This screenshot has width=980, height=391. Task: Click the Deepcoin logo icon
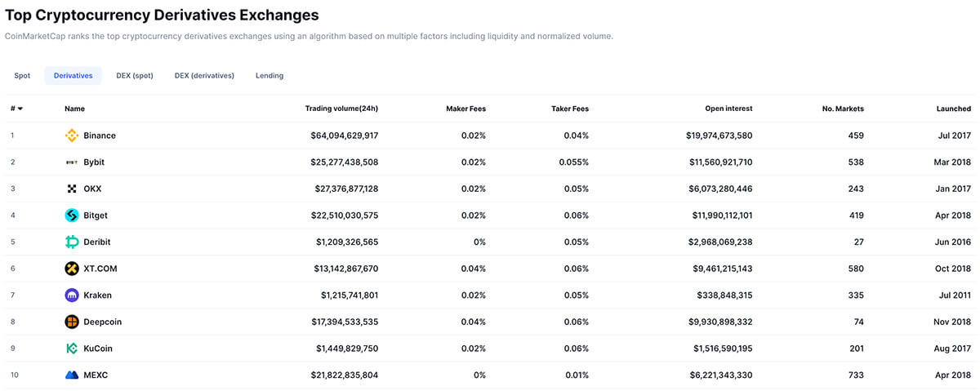[x=72, y=322]
